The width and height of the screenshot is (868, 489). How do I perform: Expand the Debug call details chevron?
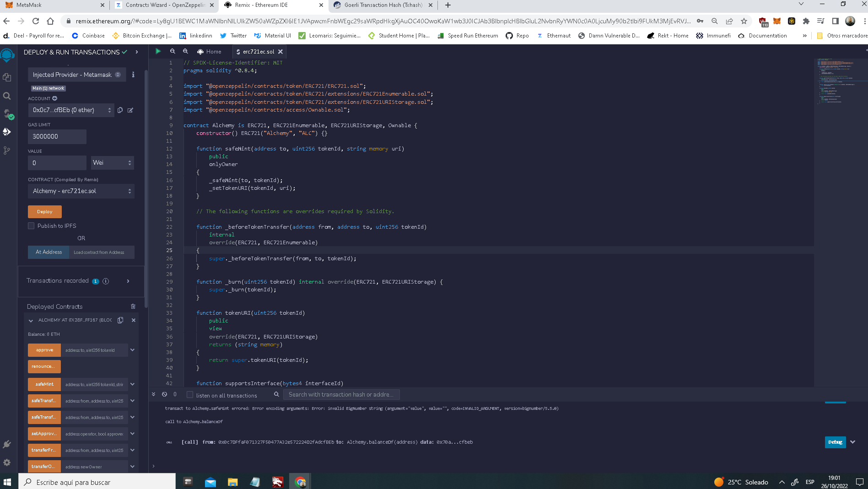click(853, 442)
